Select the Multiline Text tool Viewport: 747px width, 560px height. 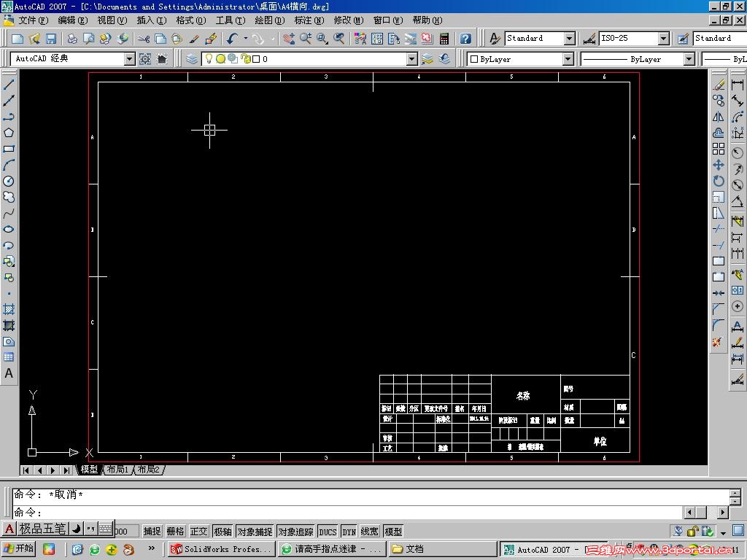9,374
